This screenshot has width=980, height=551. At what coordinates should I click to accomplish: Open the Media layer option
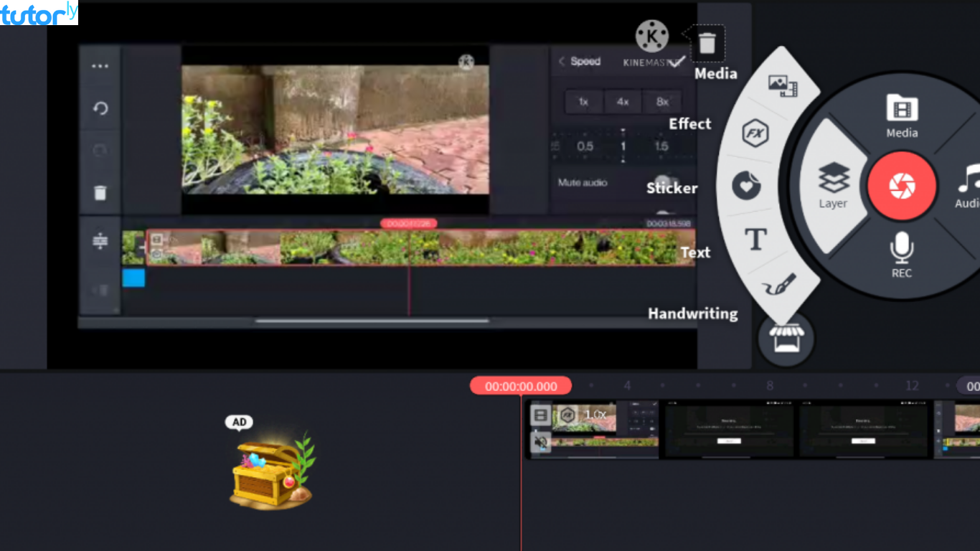[783, 85]
